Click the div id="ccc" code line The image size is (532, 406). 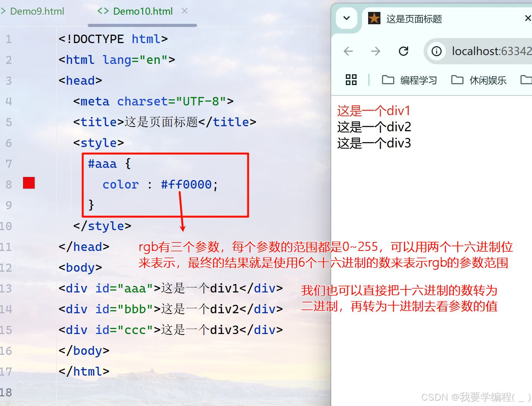point(171,330)
